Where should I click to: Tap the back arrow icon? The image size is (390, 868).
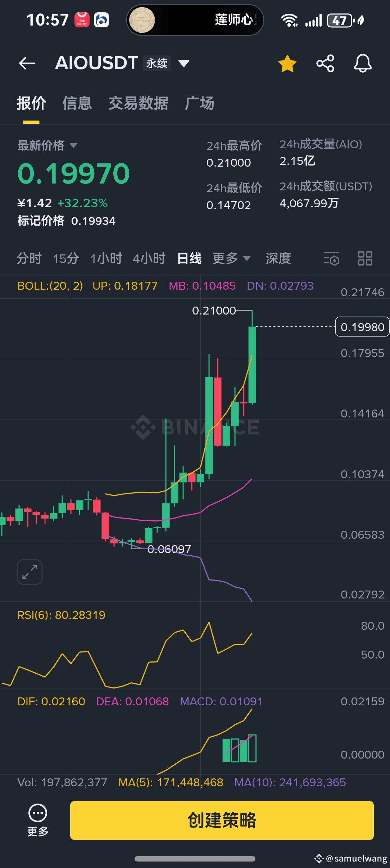(27, 63)
